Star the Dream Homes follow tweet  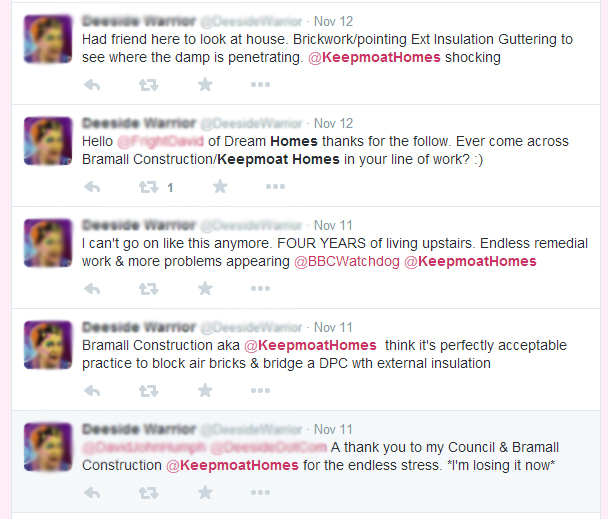click(x=220, y=186)
